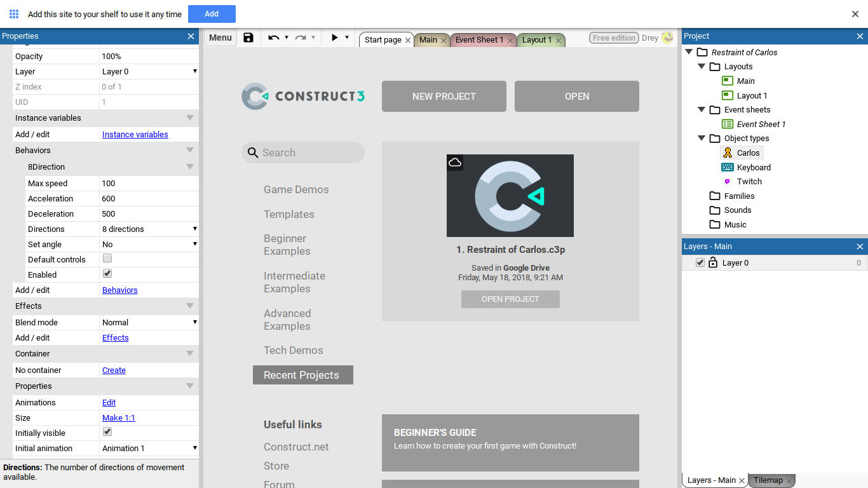Click the NEW PROJECT button
The width and height of the screenshot is (868, 488).
pyautogui.click(x=444, y=97)
